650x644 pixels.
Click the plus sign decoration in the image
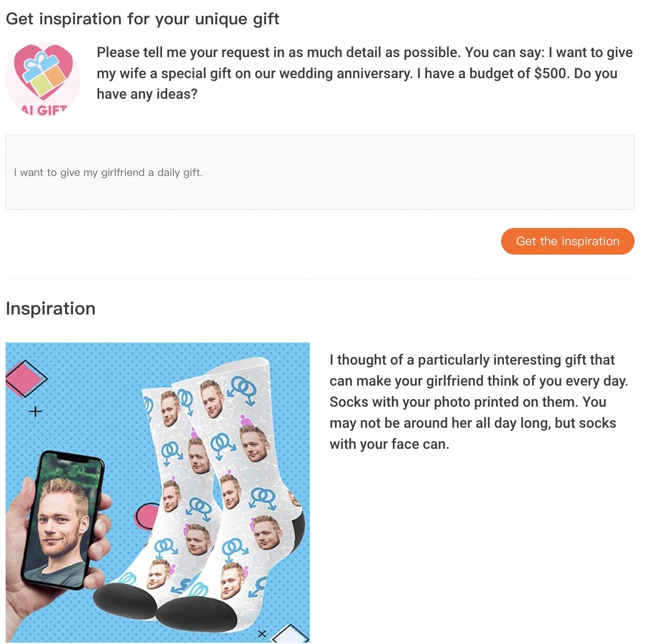pyautogui.click(x=36, y=412)
